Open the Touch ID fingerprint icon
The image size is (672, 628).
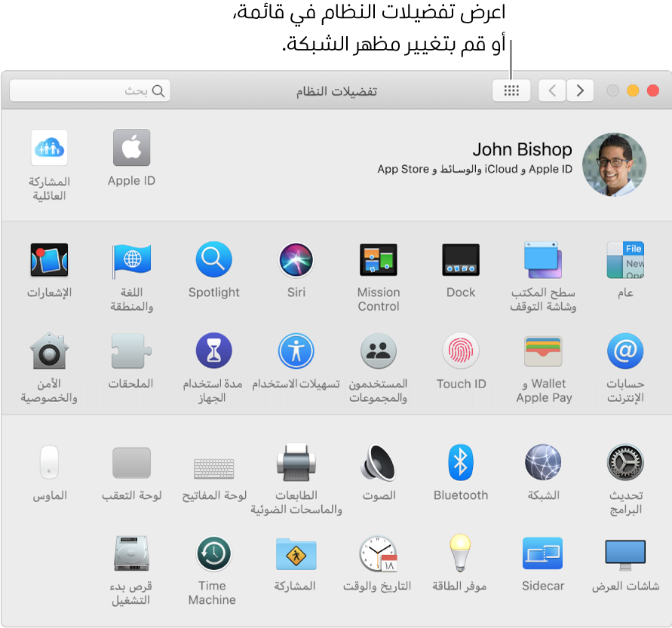coord(461,351)
